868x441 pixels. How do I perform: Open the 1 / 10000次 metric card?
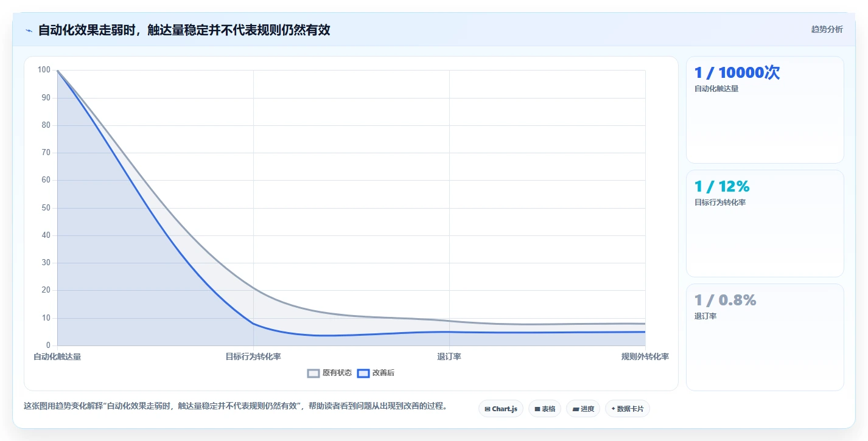pyautogui.click(x=765, y=110)
